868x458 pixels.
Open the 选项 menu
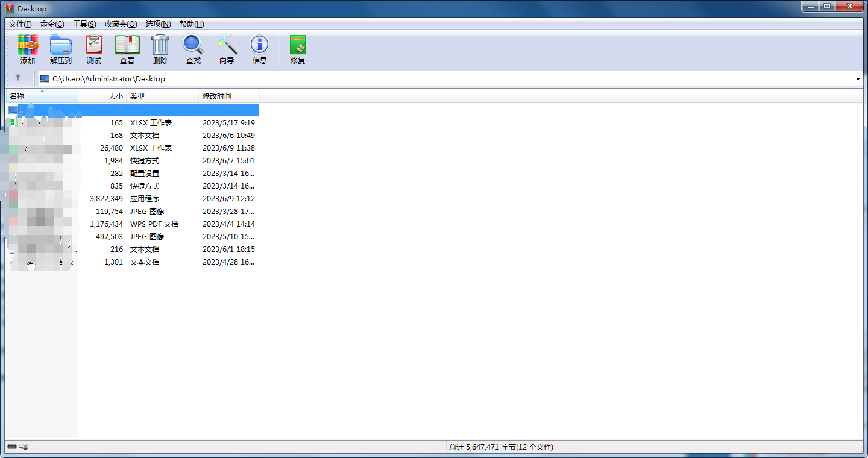[x=159, y=24]
